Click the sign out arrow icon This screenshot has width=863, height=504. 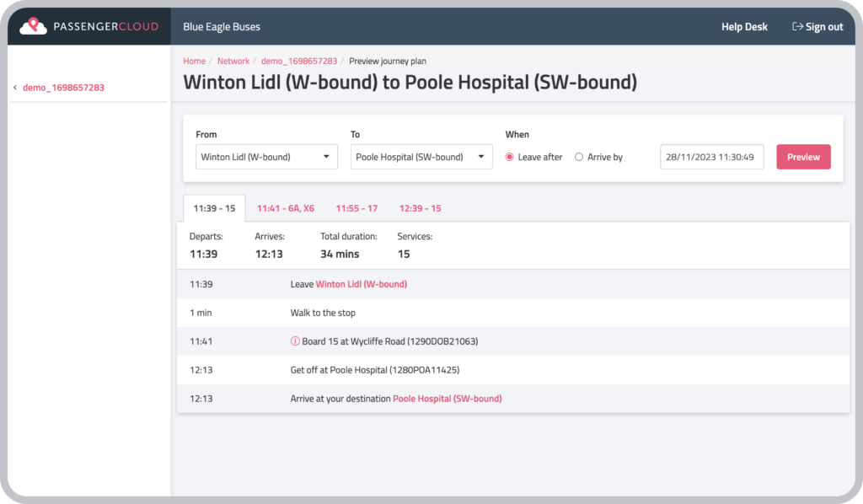click(x=797, y=27)
